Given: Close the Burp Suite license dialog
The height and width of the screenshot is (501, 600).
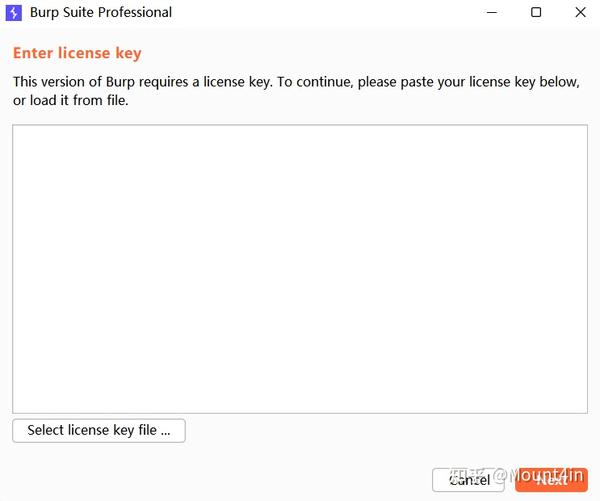Looking at the screenshot, I should click(581, 13).
